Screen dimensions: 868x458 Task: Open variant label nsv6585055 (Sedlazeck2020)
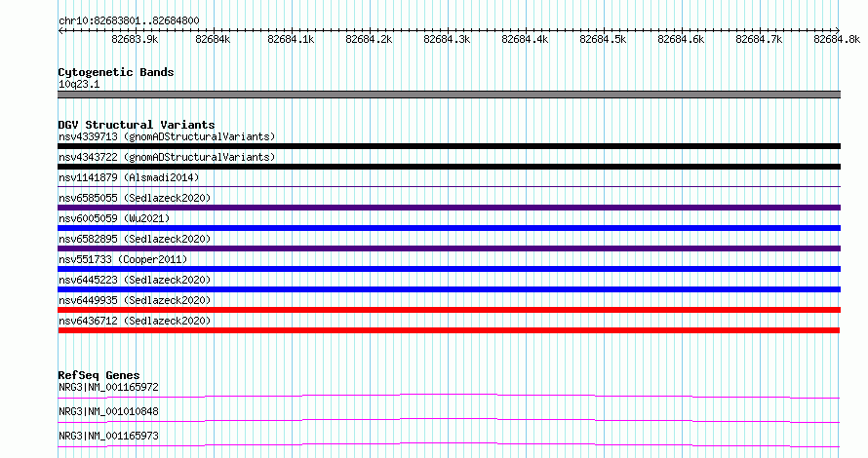click(135, 198)
